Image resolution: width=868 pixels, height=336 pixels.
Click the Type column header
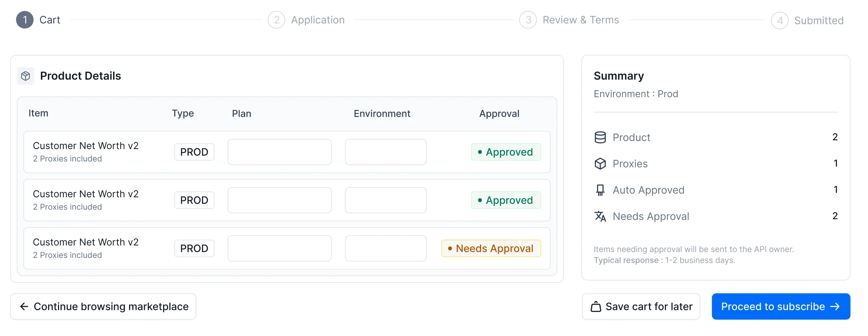[x=183, y=113]
